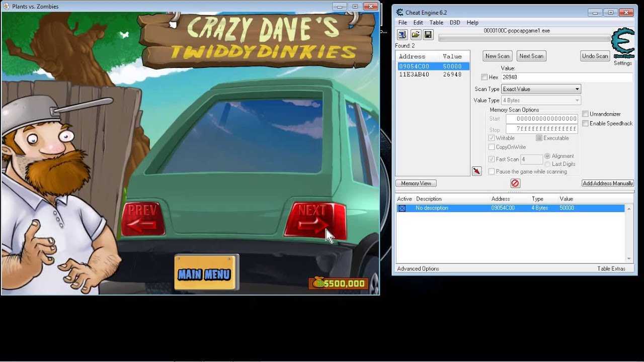Click the Fast Scan alignment value field
The width and height of the screenshot is (644, 362).
tap(531, 159)
